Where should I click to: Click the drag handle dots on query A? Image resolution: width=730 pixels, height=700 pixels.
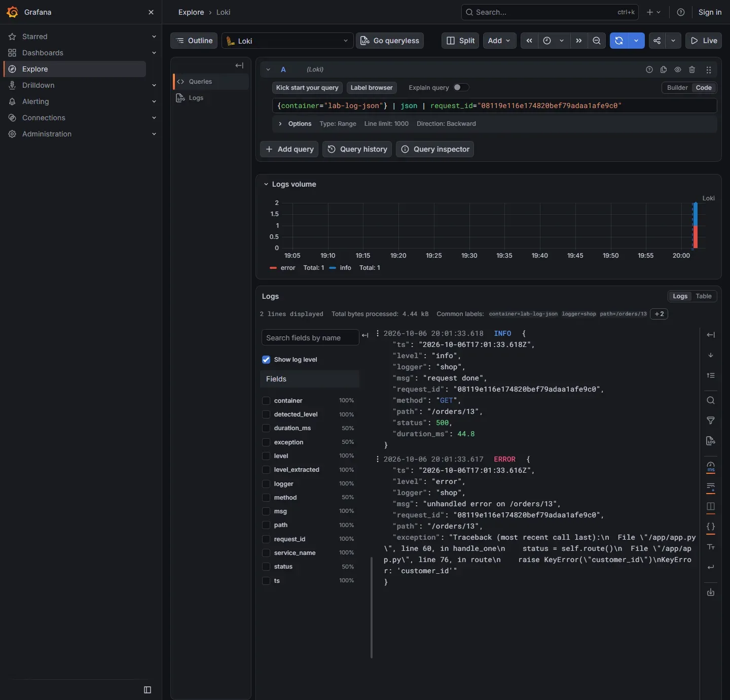[x=709, y=70]
